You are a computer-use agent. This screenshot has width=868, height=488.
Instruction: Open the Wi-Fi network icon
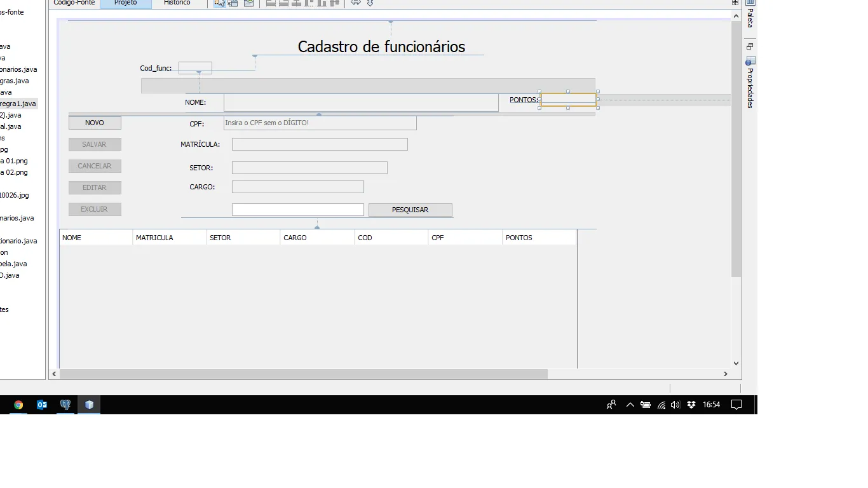[661, 405]
